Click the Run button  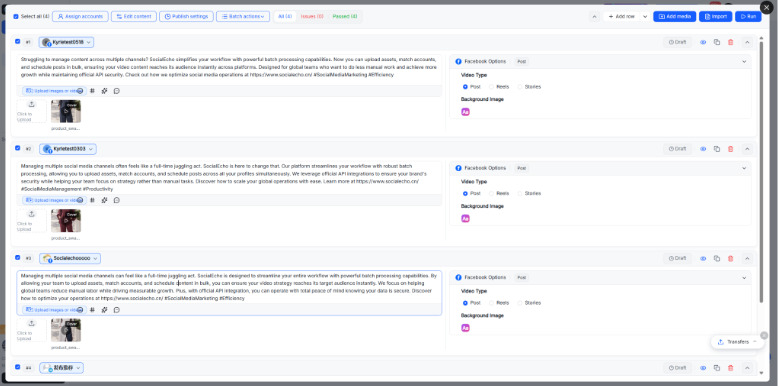(748, 16)
